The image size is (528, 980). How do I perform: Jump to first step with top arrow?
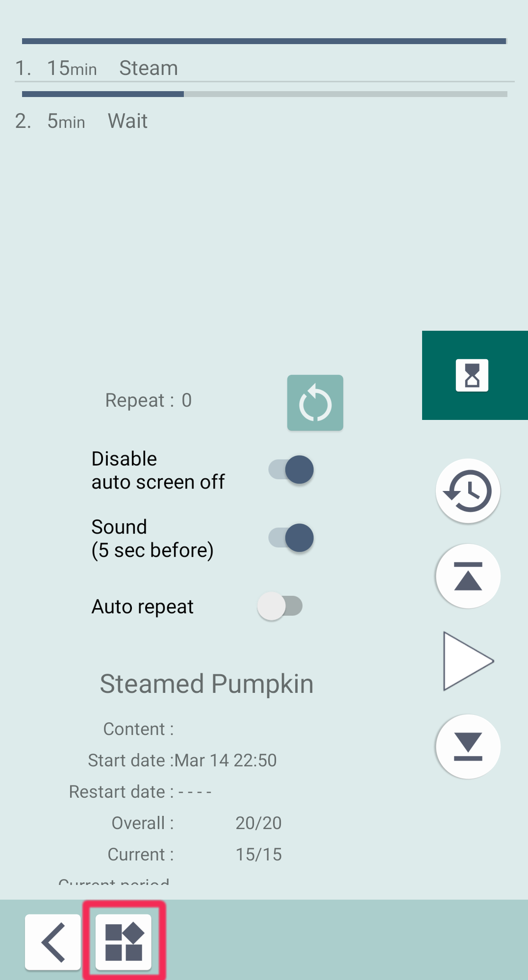pos(468,576)
